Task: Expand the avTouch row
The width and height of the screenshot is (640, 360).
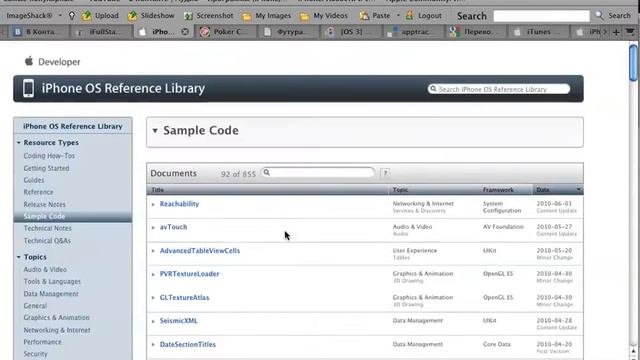Action: click(x=153, y=227)
